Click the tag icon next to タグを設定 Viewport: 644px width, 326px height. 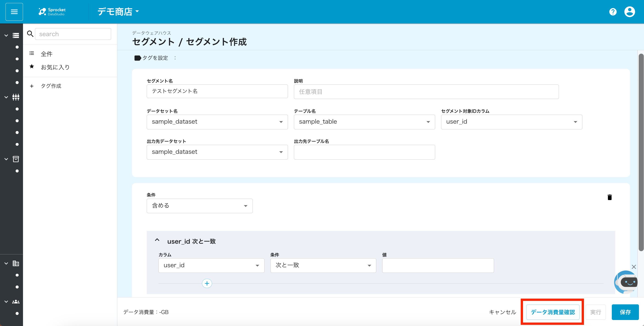[x=138, y=58]
